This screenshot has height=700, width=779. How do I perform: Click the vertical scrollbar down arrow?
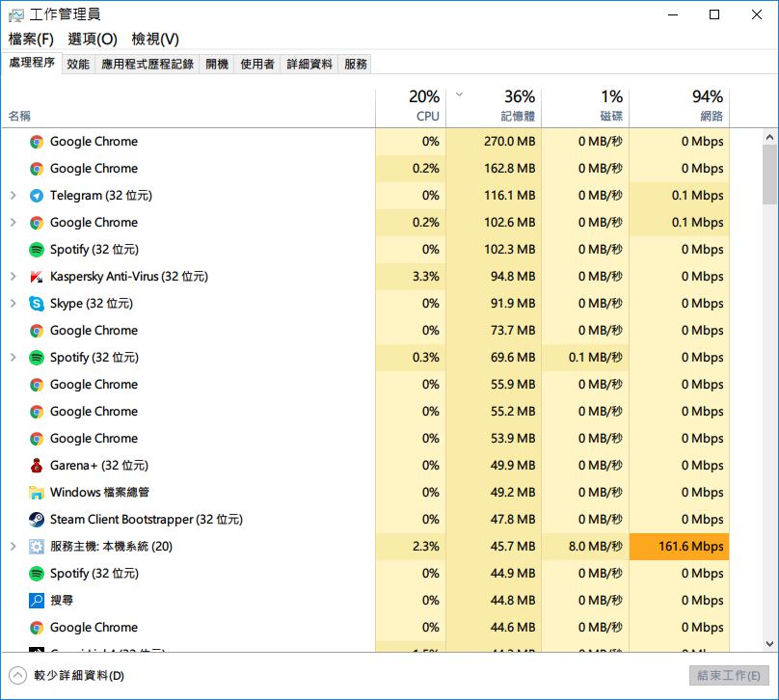tap(769, 644)
